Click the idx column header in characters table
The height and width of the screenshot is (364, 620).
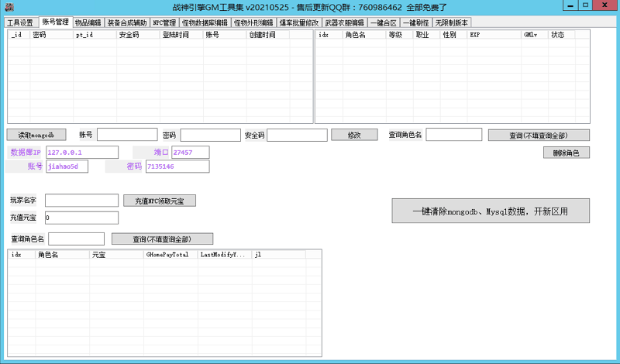pyautogui.click(x=329, y=35)
